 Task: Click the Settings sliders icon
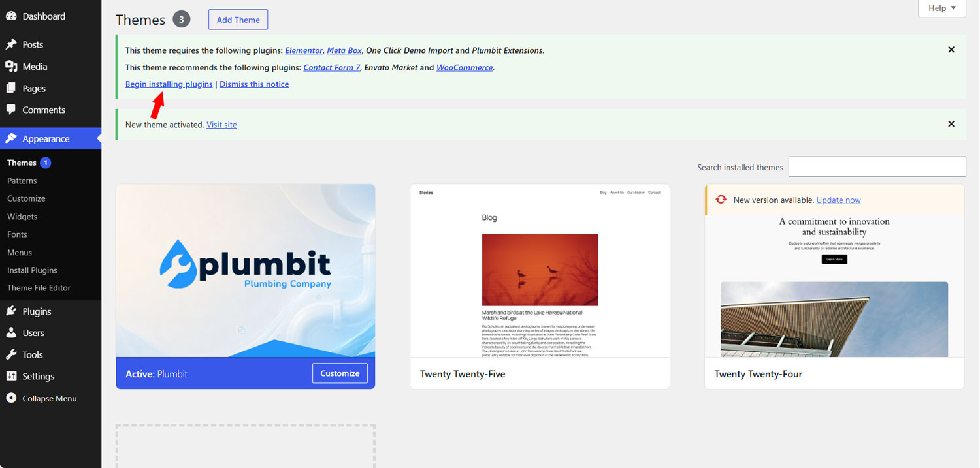pyautogui.click(x=11, y=376)
